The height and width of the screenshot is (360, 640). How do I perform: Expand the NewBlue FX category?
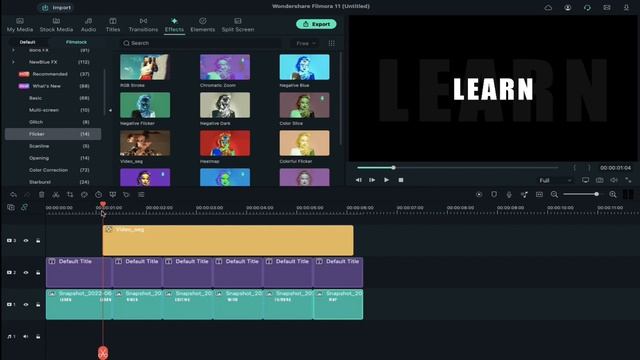[x=13, y=62]
